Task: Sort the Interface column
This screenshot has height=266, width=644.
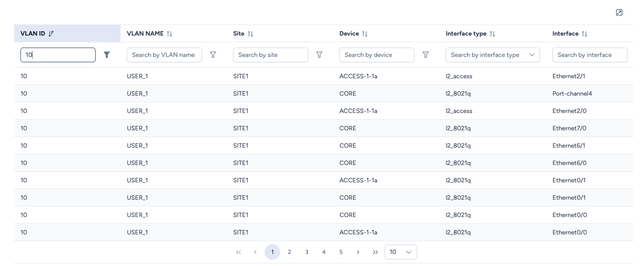Action: point(584,34)
